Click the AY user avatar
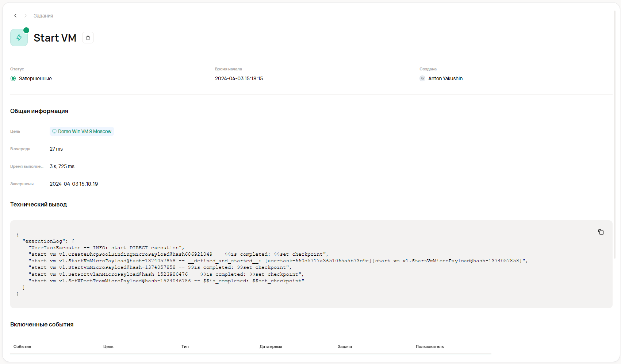This screenshot has width=621, height=364. [x=422, y=78]
